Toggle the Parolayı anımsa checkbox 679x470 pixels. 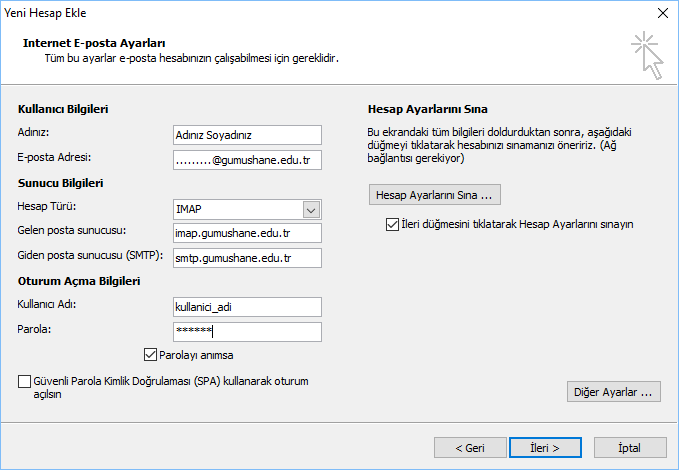(151, 354)
